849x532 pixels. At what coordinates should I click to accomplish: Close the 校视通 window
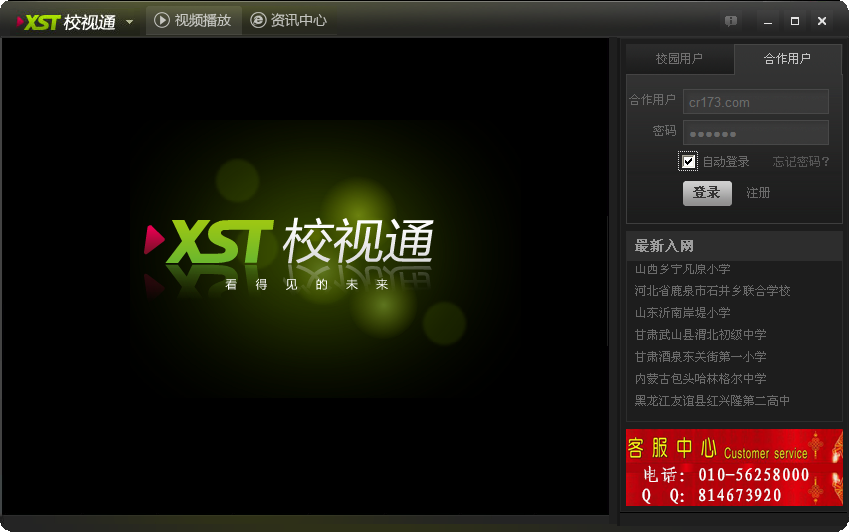tap(822, 21)
